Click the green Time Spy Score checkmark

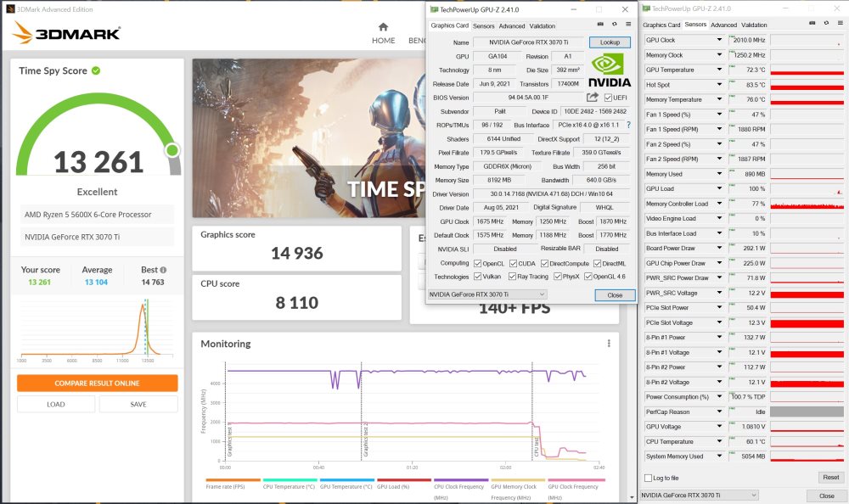coord(96,70)
